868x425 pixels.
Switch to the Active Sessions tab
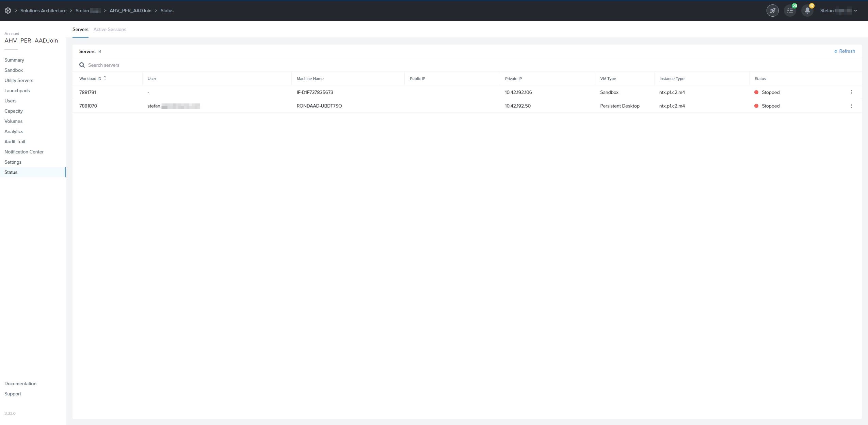pos(110,29)
